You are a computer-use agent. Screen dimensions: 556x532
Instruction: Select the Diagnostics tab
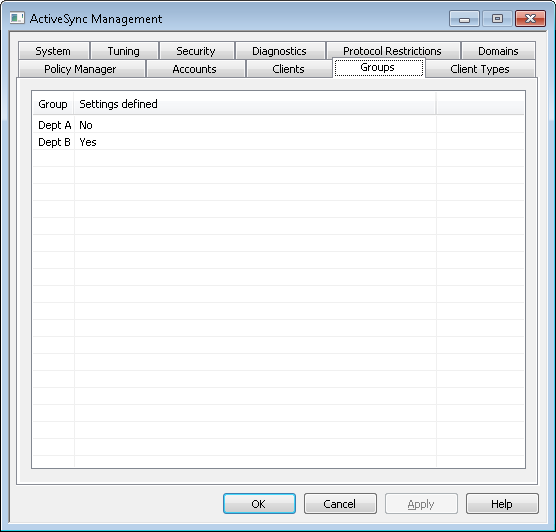pyautogui.click(x=280, y=51)
